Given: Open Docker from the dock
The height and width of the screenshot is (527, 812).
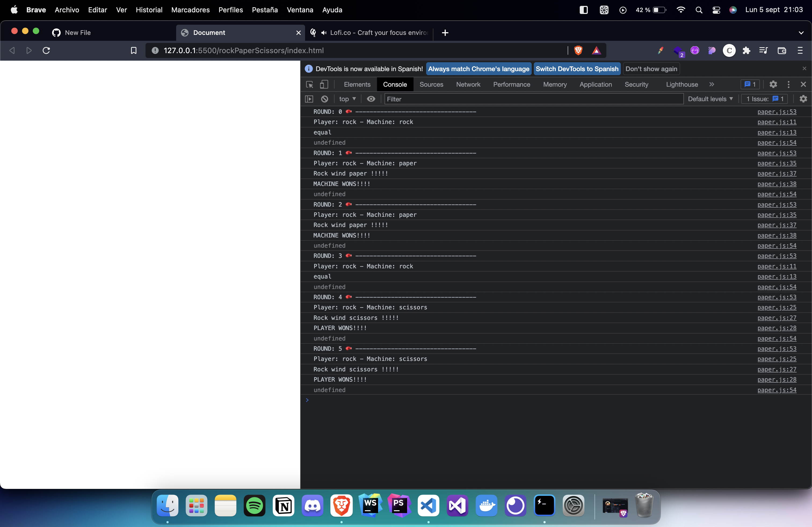Looking at the screenshot, I should tap(487, 506).
